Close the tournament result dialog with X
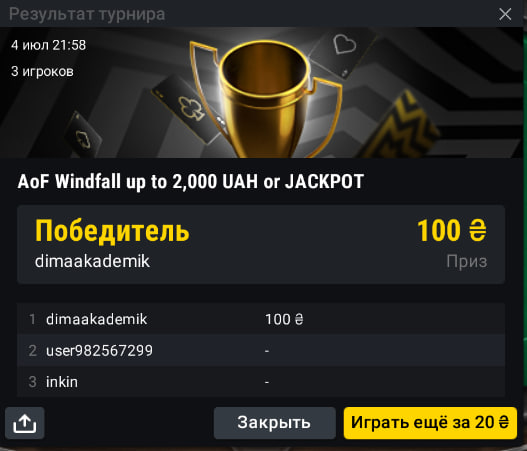The image size is (527, 451). (x=505, y=14)
